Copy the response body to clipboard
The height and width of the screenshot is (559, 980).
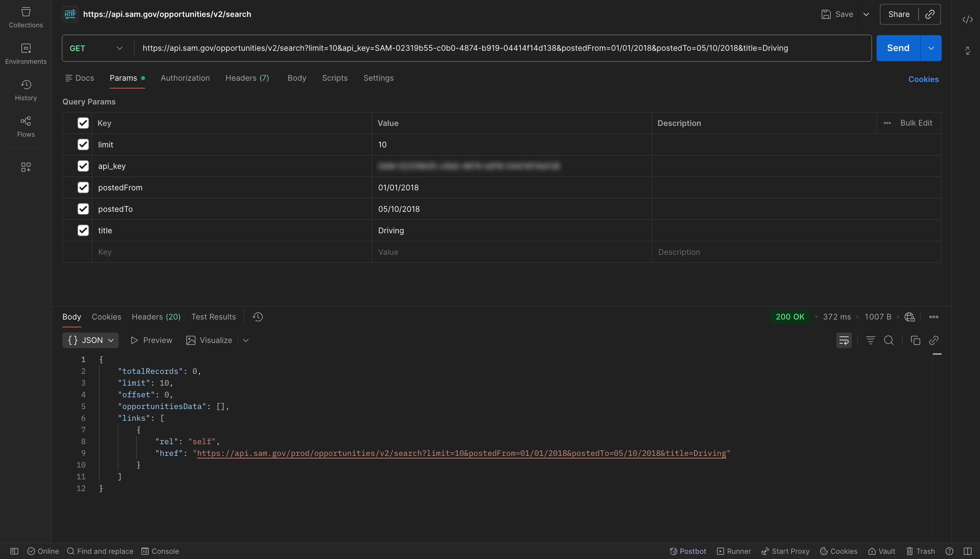coord(916,340)
